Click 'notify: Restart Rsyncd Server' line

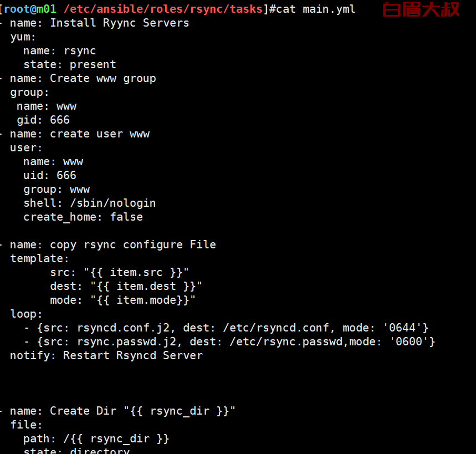coord(106,355)
